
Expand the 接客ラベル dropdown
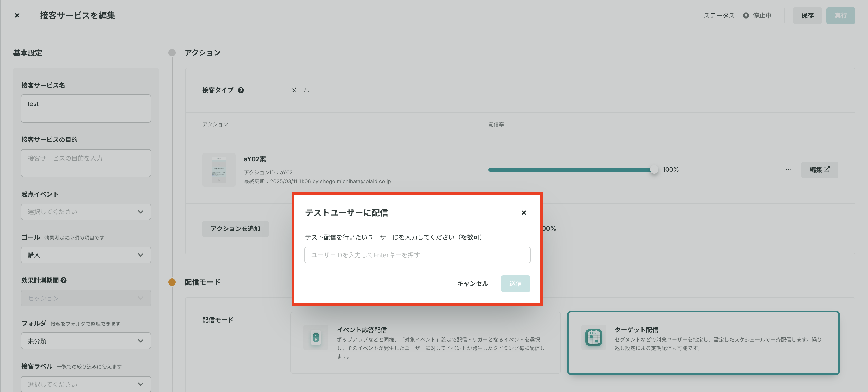pyautogui.click(x=86, y=384)
